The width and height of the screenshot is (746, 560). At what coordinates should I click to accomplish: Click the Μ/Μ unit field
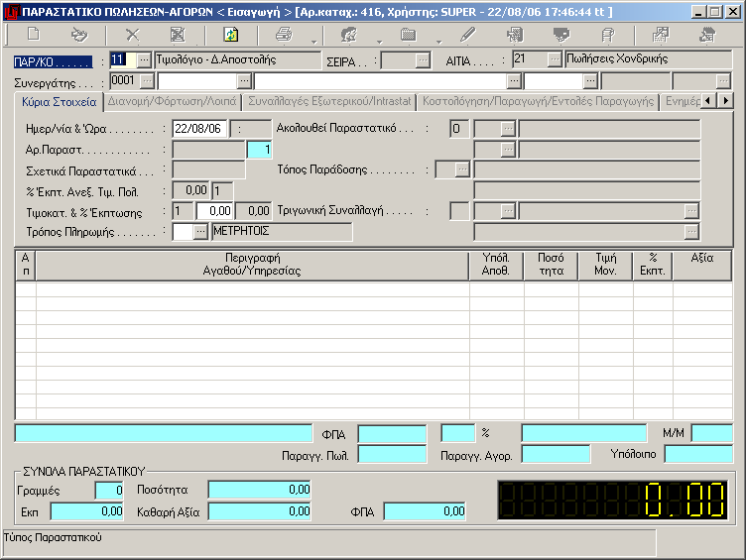[x=711, y=433]
